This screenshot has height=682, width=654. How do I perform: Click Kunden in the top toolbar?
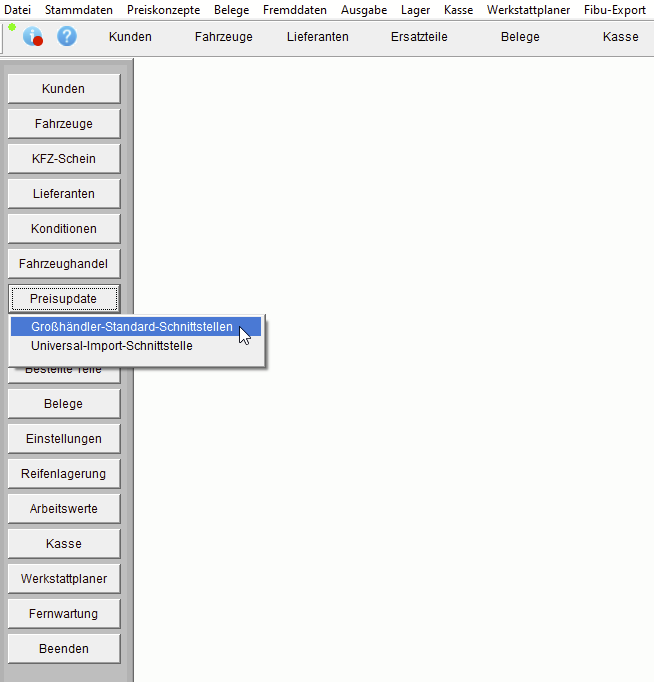(130, 37)
